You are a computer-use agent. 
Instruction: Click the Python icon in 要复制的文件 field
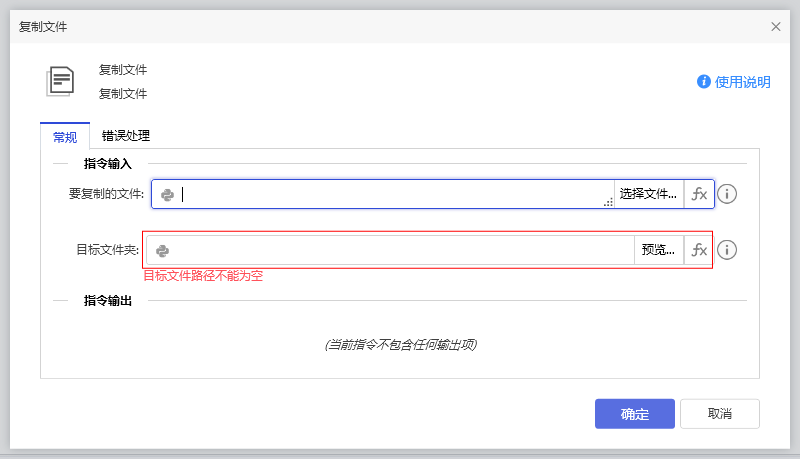pyautogui.click(x=168, y=195)
